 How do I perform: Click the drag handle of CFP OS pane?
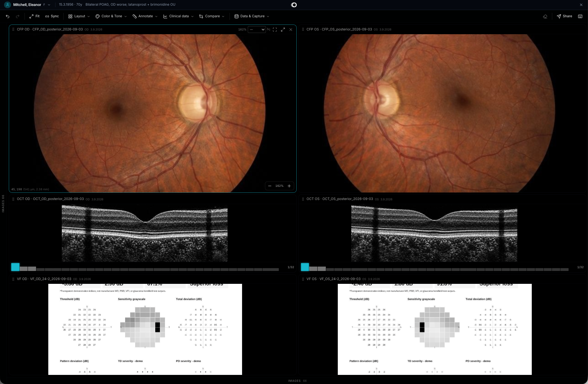[x=303, y=29]
